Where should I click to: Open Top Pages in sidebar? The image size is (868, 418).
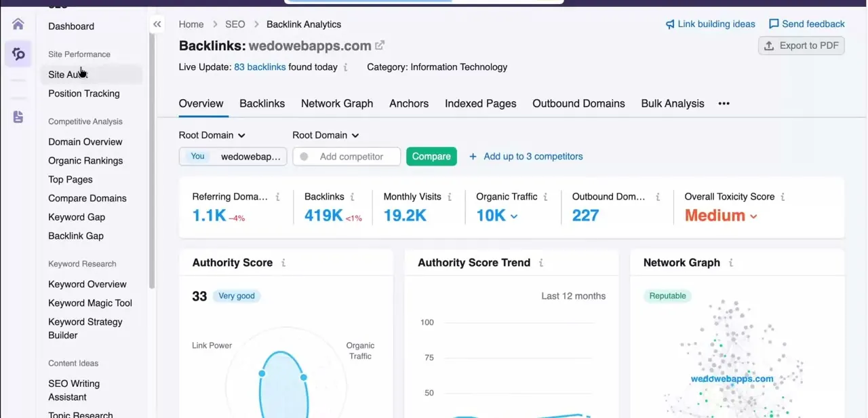[x=71, y=180]
